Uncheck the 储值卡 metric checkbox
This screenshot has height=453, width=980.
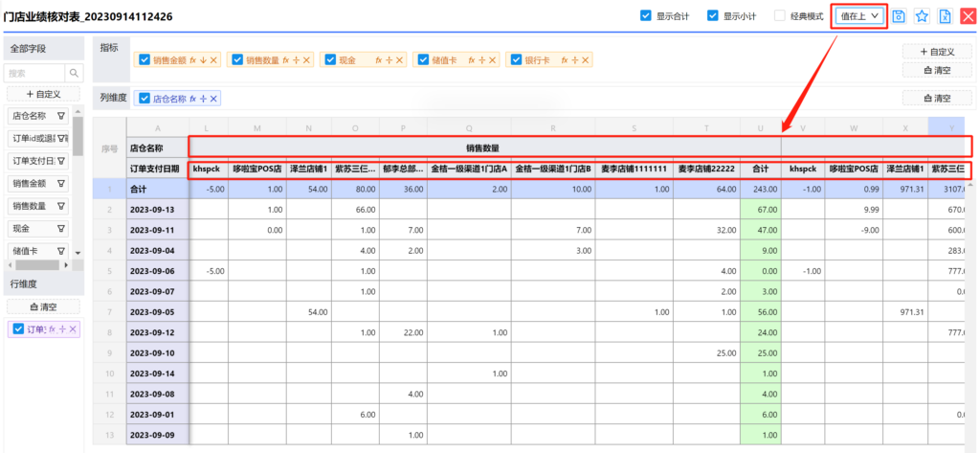[424, 60]
